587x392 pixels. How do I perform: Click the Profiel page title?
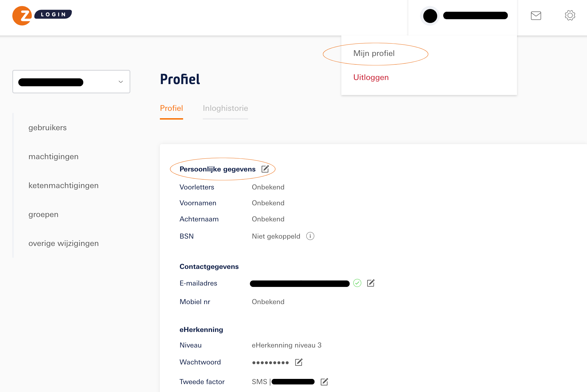(180, 79)
